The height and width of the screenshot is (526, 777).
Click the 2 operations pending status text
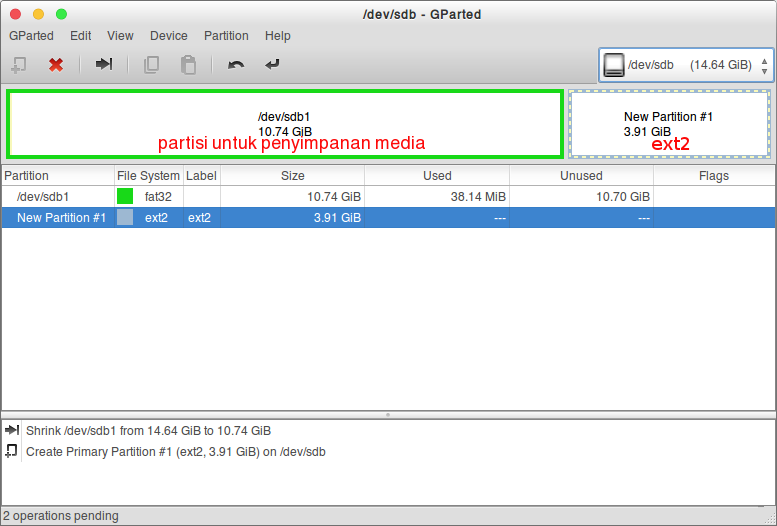click(x=61, y=516)
